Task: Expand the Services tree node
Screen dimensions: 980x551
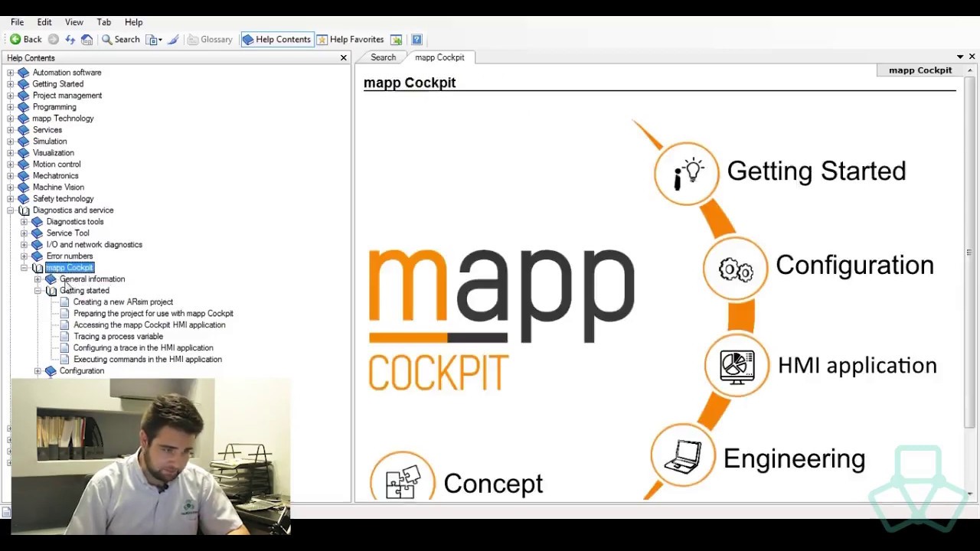Action: pyautogui.click(x=11, y=130)
